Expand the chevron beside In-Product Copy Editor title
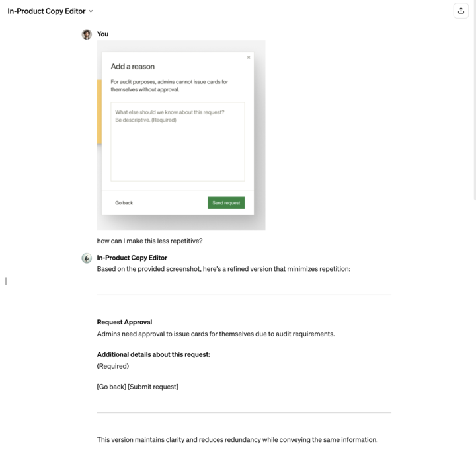 [x=91, y=11]
